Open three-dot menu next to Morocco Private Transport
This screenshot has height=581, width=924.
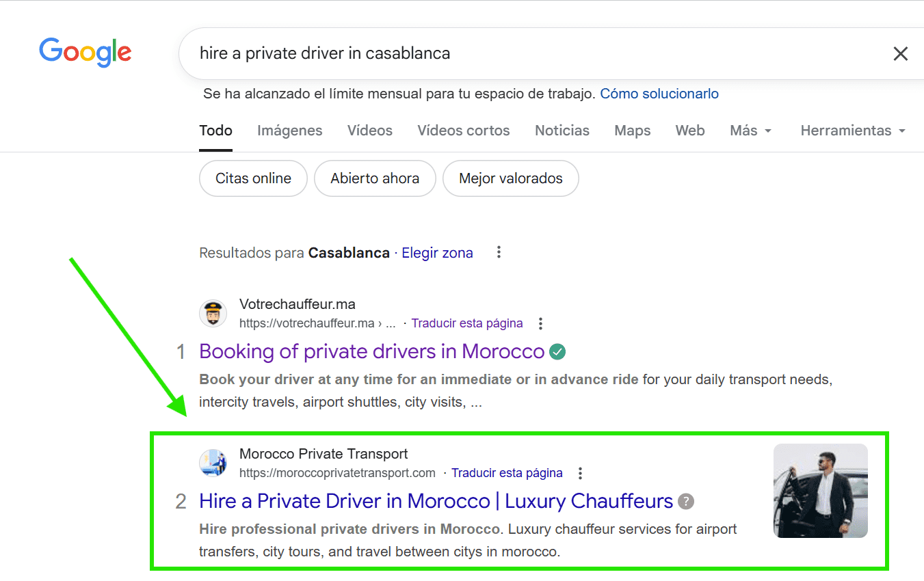tap(581, 473)
